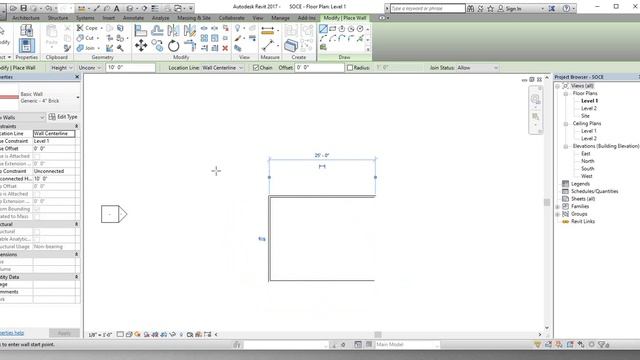Viewport: 640px width, 360px height.
Task: Open the Annotate ribbon tab
Action: click(x=133, y=18)
